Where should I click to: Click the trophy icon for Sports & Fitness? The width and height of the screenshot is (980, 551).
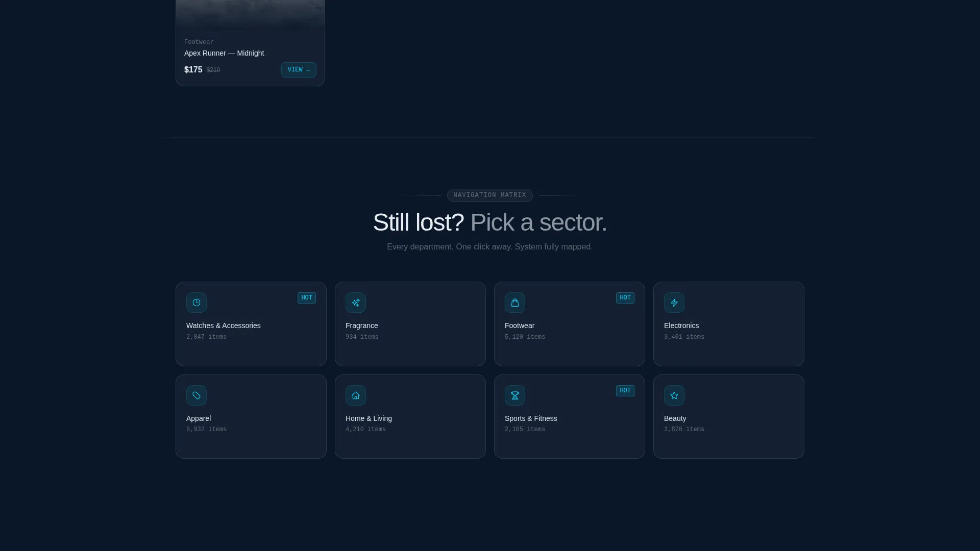coord(515,395)
